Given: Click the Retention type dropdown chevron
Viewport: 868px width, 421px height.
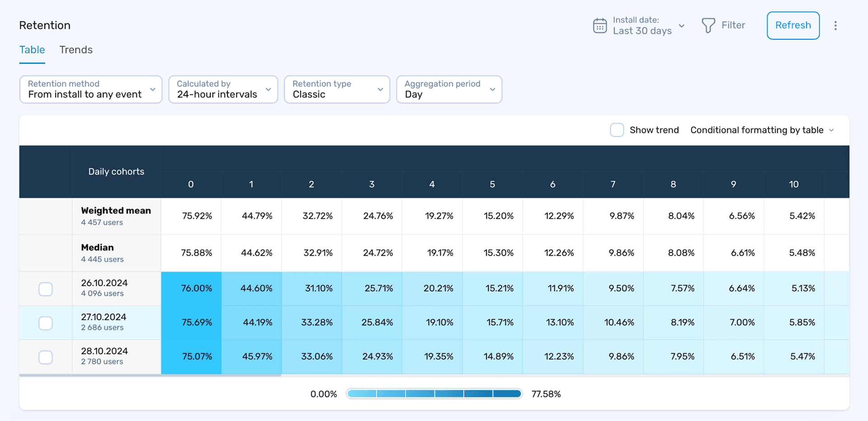Looking at the screenshot, I should [x=380, y=90].
